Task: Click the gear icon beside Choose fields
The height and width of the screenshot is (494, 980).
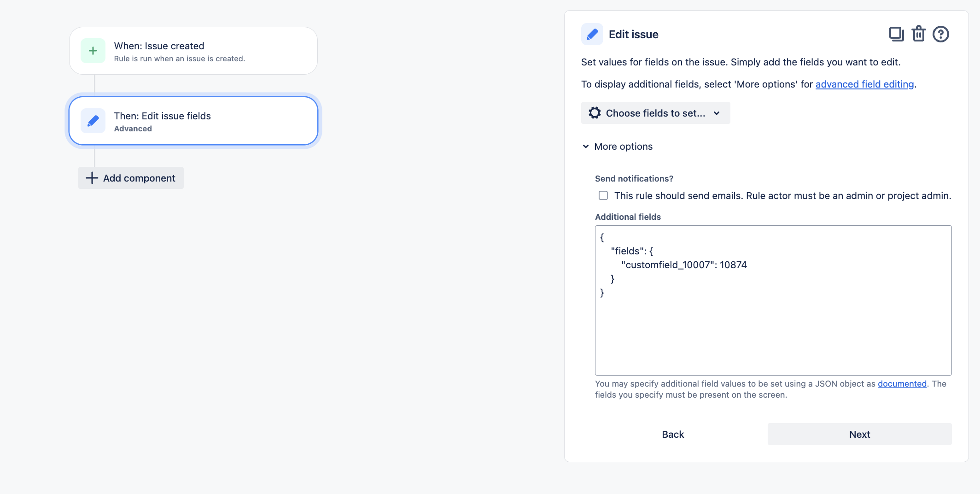Action: pos(595,113)
